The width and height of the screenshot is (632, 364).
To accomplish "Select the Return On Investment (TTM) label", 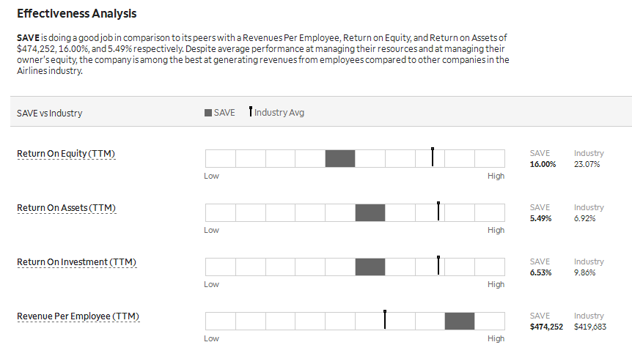I will point(76,262).
